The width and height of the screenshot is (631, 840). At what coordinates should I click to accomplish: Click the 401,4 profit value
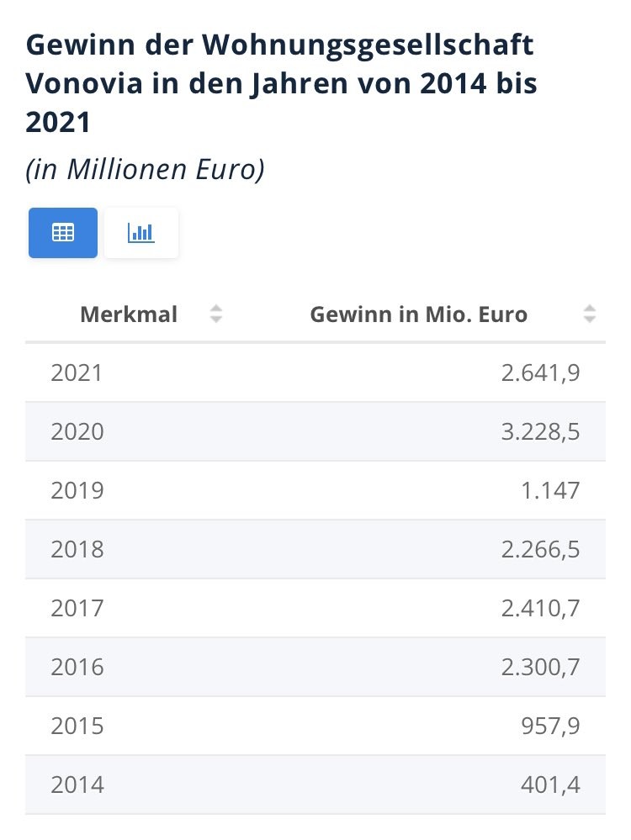551,785
